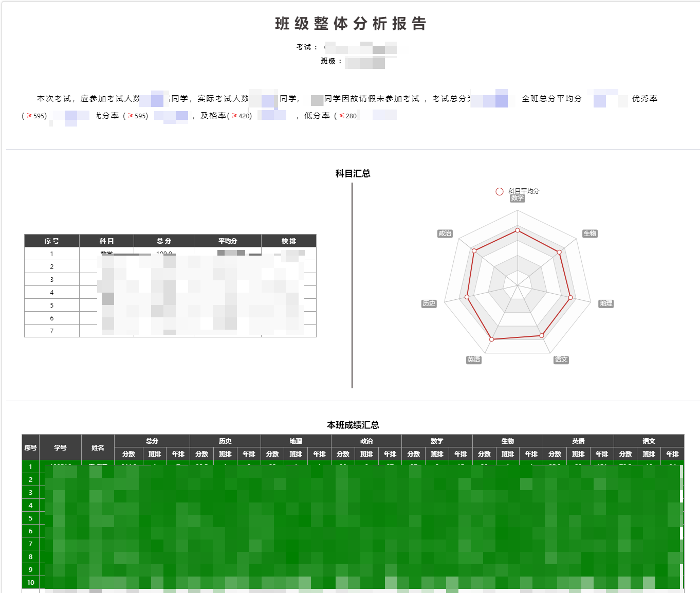Screen dimensions: 700x593
Task: Click the 数学 group header in score table
Action: click(437, 441)
